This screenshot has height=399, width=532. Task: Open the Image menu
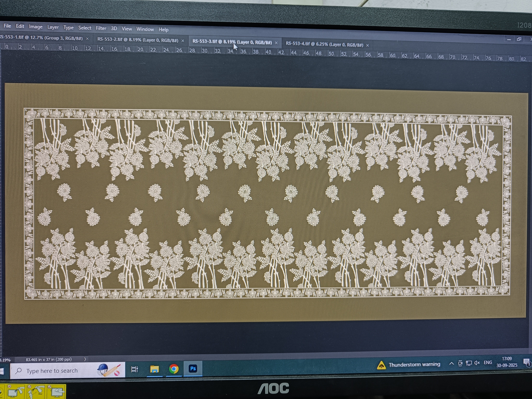click(36, 27)
